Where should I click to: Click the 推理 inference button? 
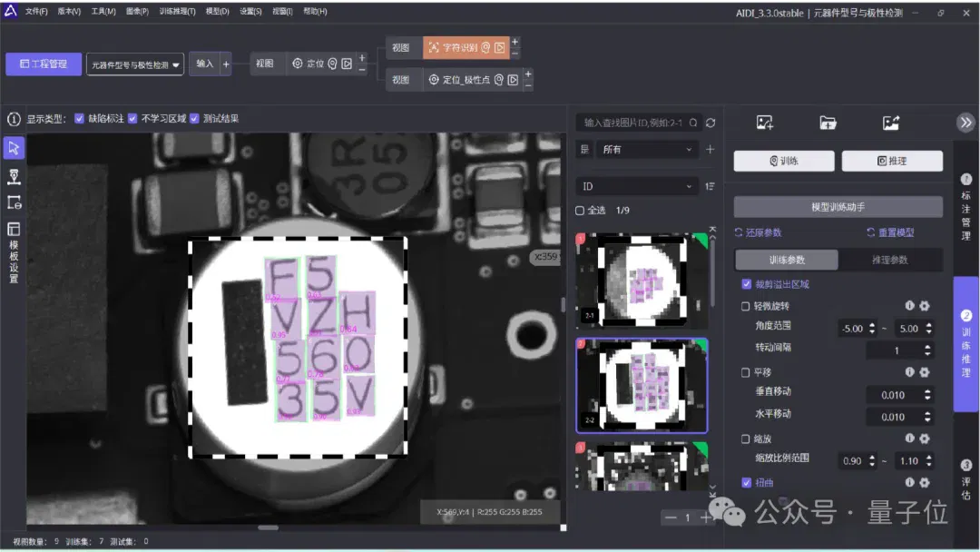tap(892, 161)
